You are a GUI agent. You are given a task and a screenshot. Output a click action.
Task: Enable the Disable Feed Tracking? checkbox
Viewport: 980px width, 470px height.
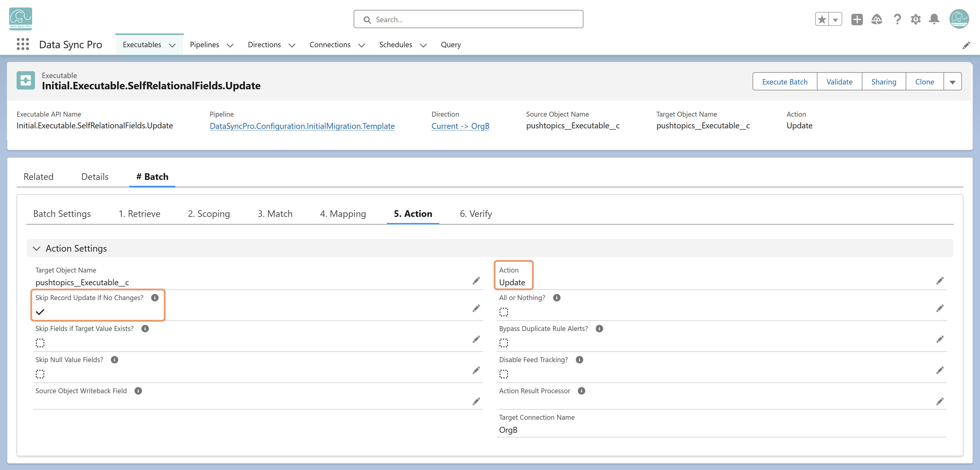[504, 374]
